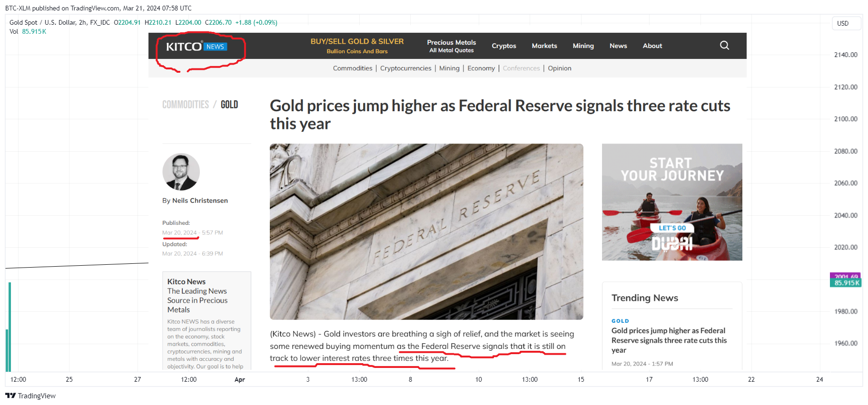Screen dimensions: 868x405
Task: Click the TradingView logo at bottom
Action: pos(30,395)
